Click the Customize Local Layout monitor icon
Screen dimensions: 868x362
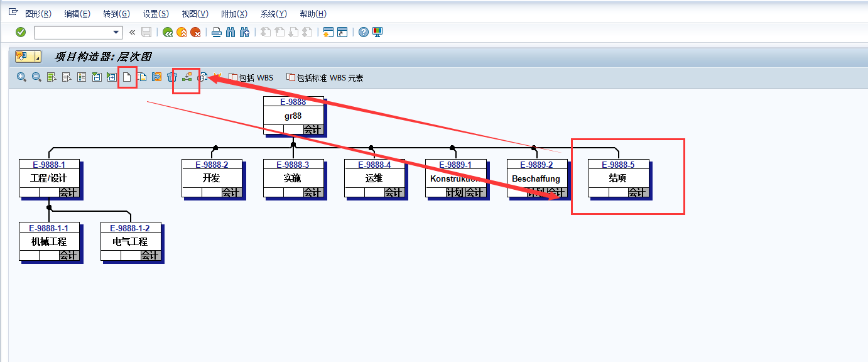[377, 32]
